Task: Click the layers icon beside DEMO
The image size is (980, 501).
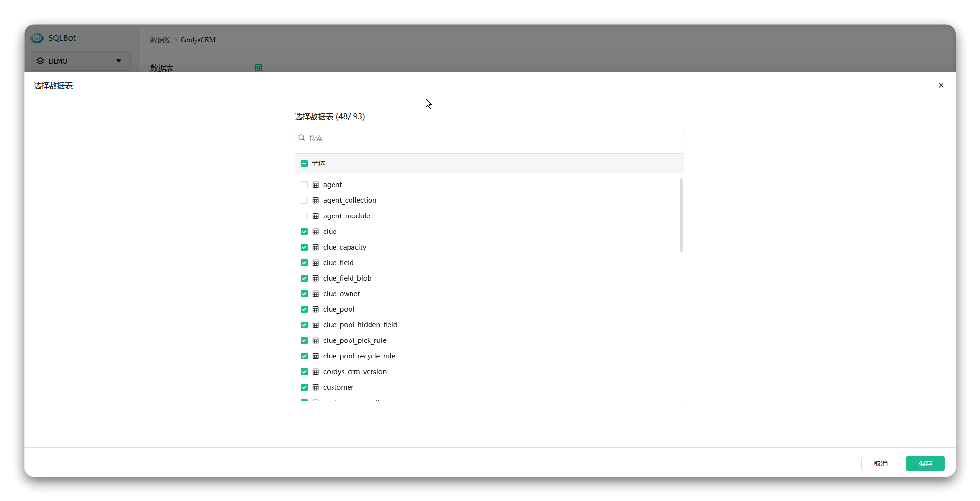Action: 41,61
